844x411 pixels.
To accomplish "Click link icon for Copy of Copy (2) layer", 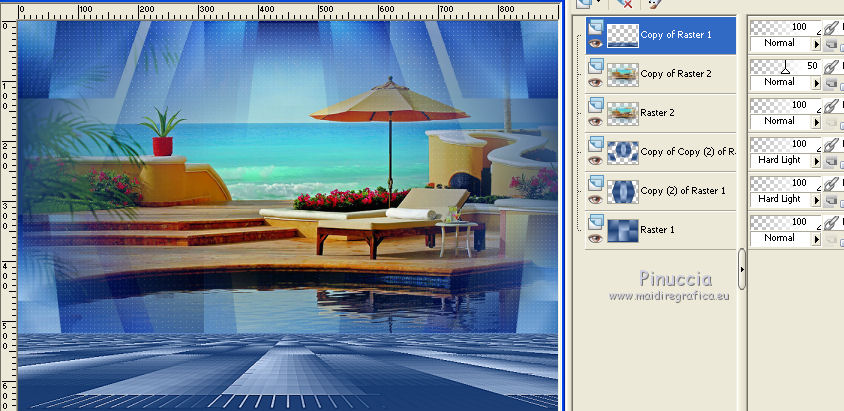I will pos(832,145).
